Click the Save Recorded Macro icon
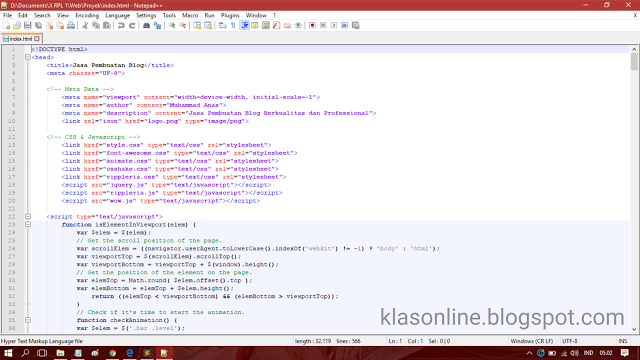Image resolution: width=640 pixels, height=360 pixels. [x=356, y=25]
